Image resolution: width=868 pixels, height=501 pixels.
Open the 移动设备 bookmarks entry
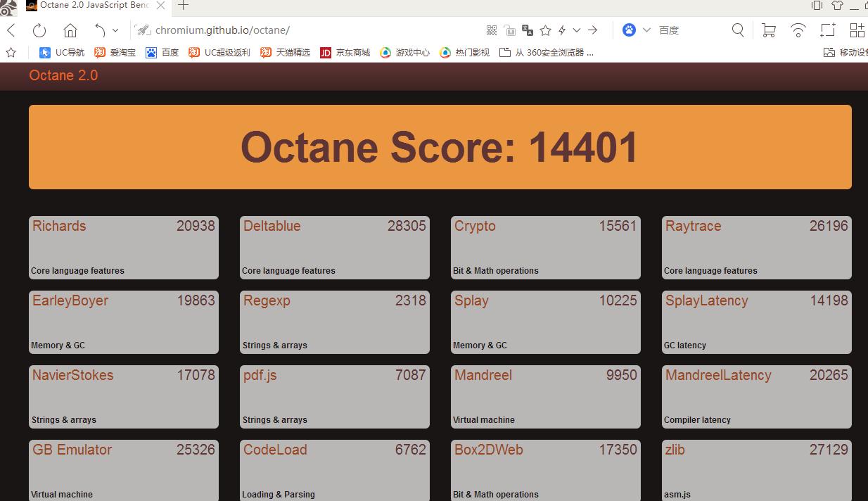click(x=845, y=52)
